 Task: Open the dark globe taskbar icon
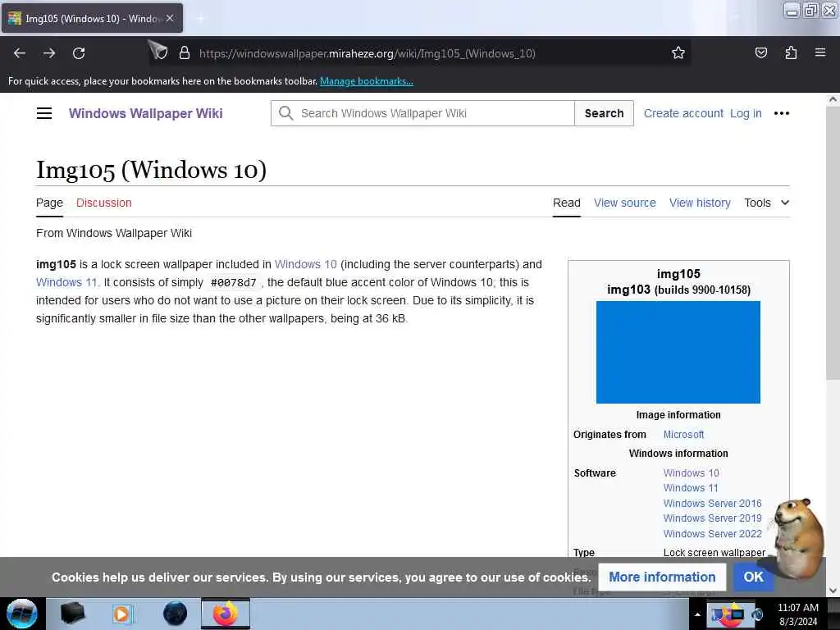[176, 614]
